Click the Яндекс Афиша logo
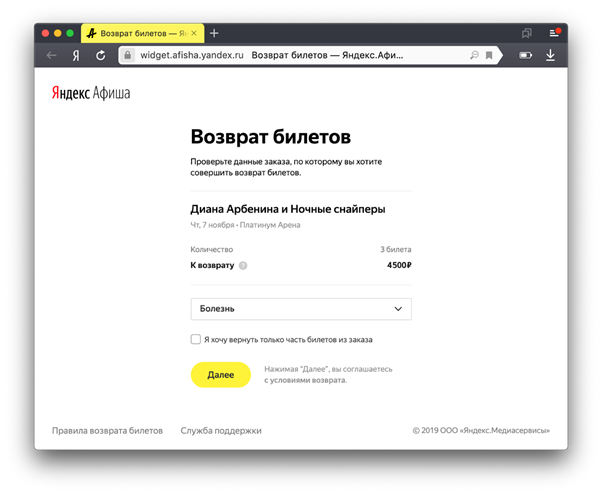Image resolution: width=602 pixels, height=495 pixels. point(91,93)
